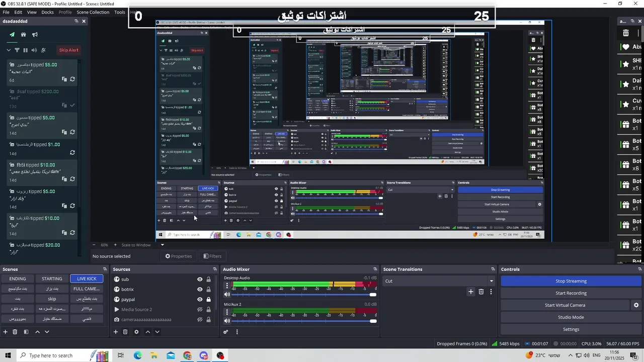Open the File menu
The height and width of the screenshot is (362, 644).
tap(6, 12)
